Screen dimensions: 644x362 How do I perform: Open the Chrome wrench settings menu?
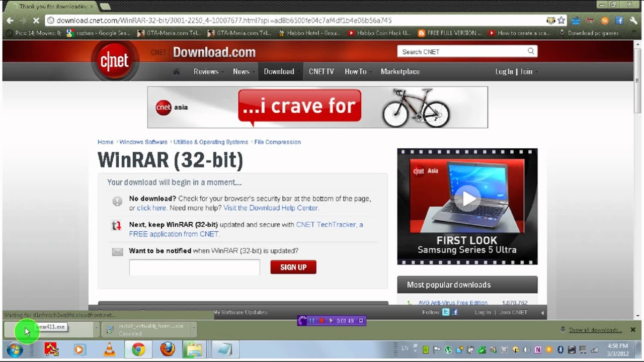coord(634,21)
